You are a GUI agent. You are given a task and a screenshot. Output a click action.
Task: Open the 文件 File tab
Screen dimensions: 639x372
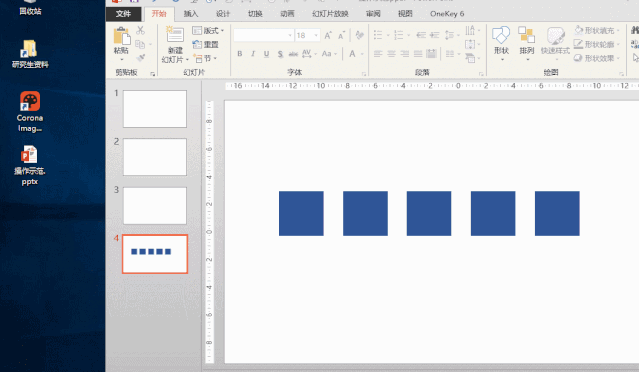(x=123, y=13)
